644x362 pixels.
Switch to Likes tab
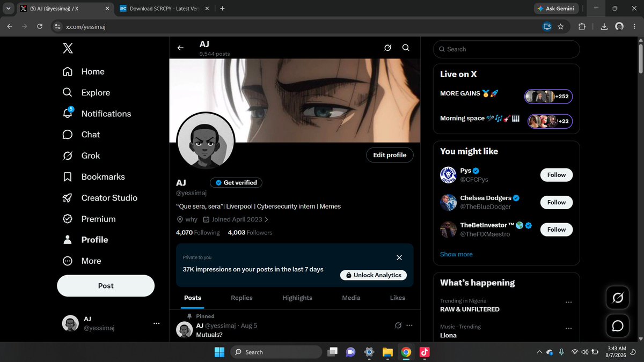[x=398, y=298]
